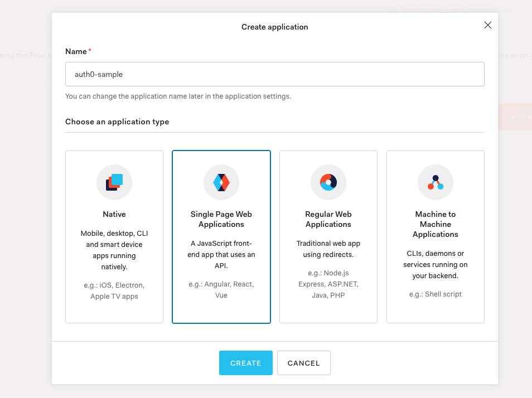Click the Machine to Machine Applications title

click(x=436, y=224)
